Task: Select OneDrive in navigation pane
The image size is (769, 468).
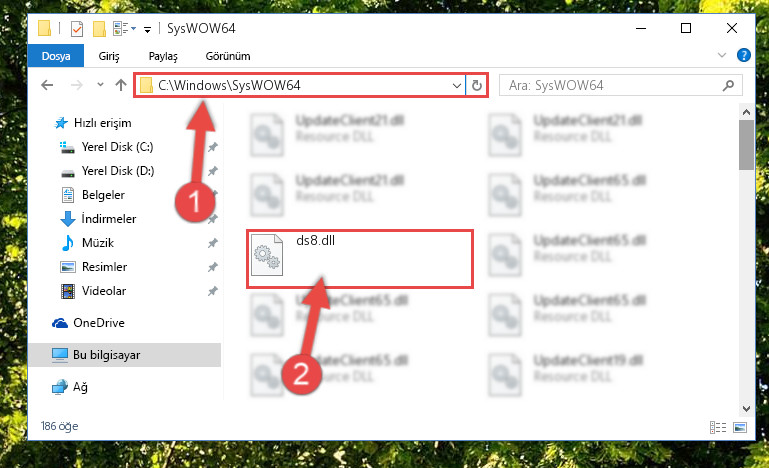Action: (x=99, y=323)
